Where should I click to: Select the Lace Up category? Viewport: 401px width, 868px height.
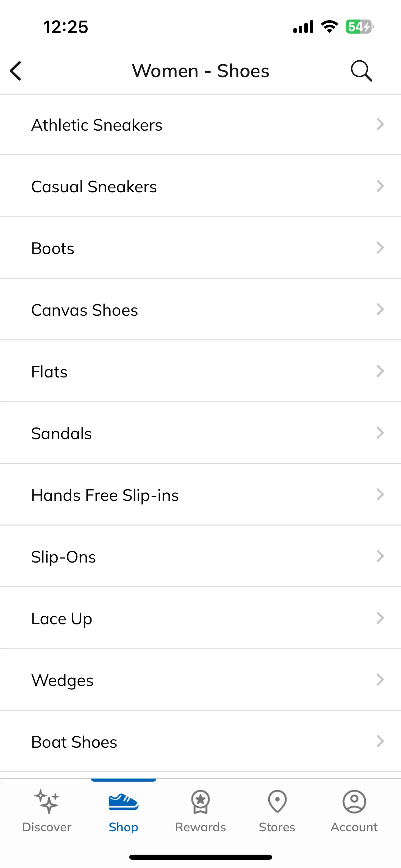coord(200,618)
